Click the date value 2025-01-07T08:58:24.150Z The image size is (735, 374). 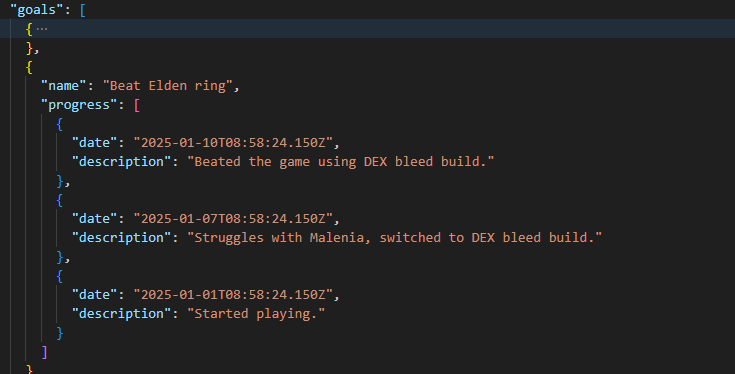[233, 218]
